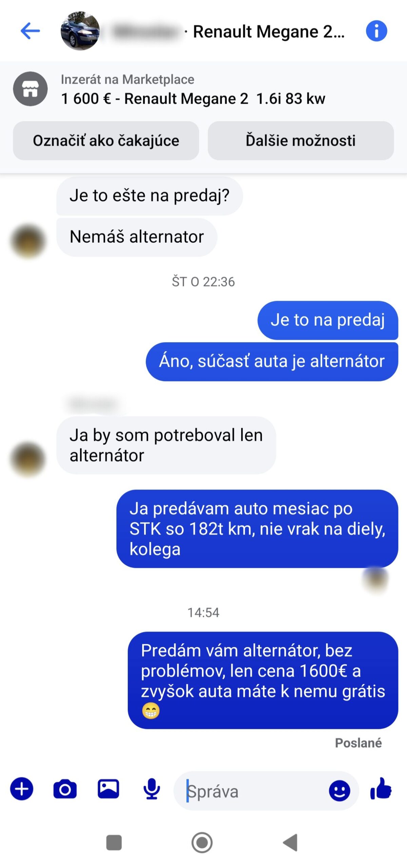Send a thumbs-up like

click(381, 788)
